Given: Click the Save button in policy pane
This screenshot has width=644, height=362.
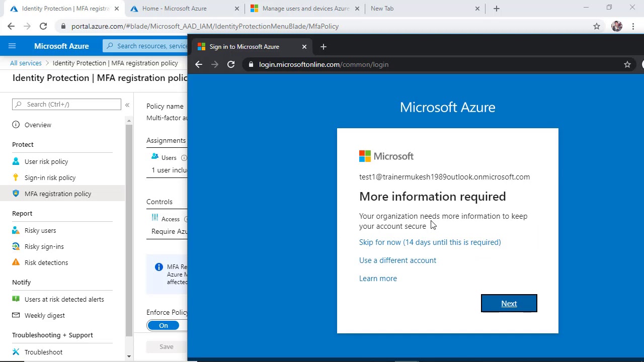Looking at the screenshot, I should (167, 346).
